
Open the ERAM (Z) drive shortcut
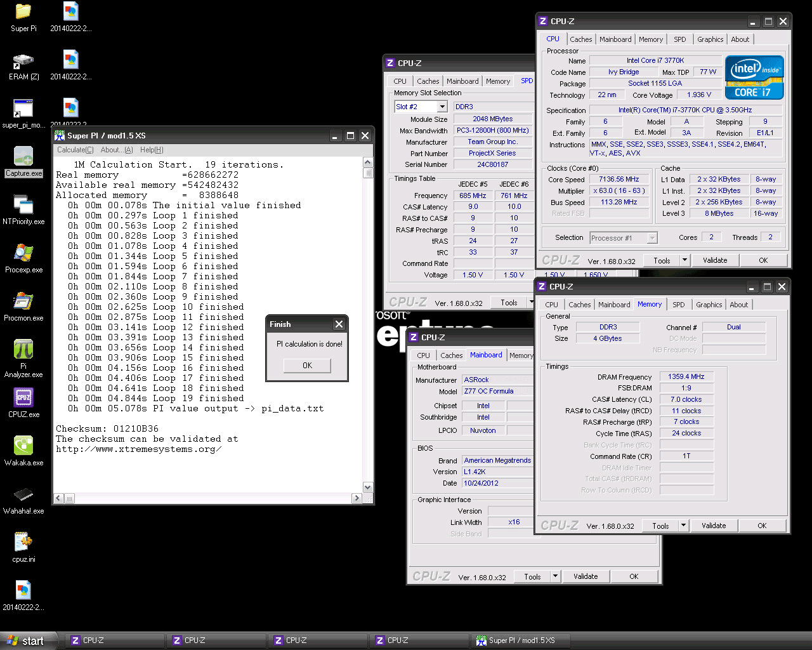23,61
